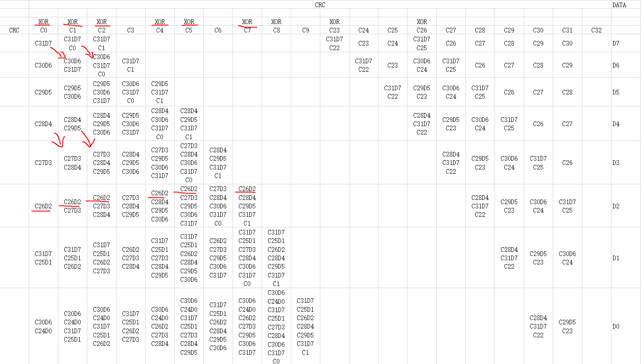The height and width of the screenshot is (364, 641).
Task: Select row D2 cell under column C28
Action: click(480, 206)
